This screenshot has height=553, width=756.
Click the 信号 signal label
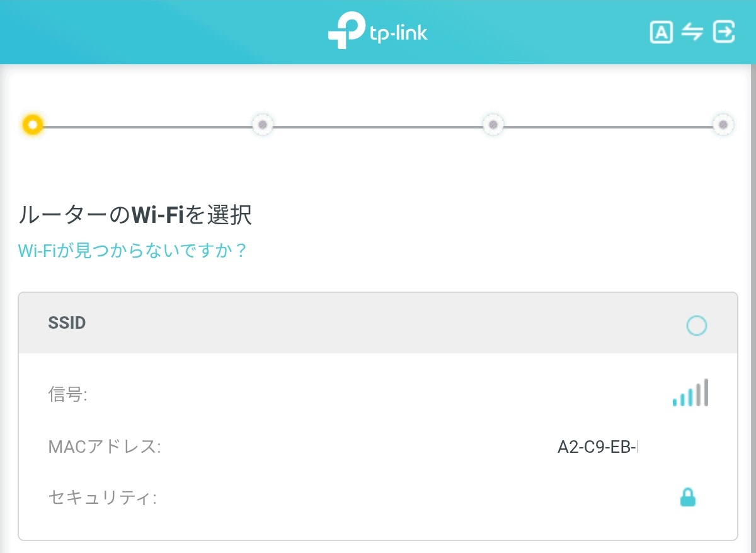coord(67,395)
